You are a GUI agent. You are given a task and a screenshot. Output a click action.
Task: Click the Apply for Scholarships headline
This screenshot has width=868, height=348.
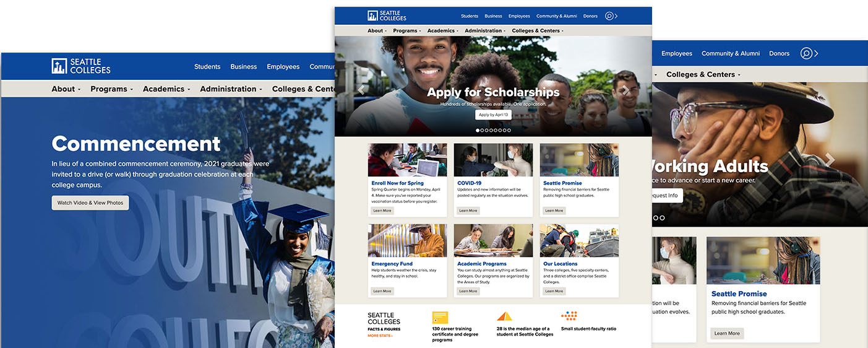tap(493, 92)
